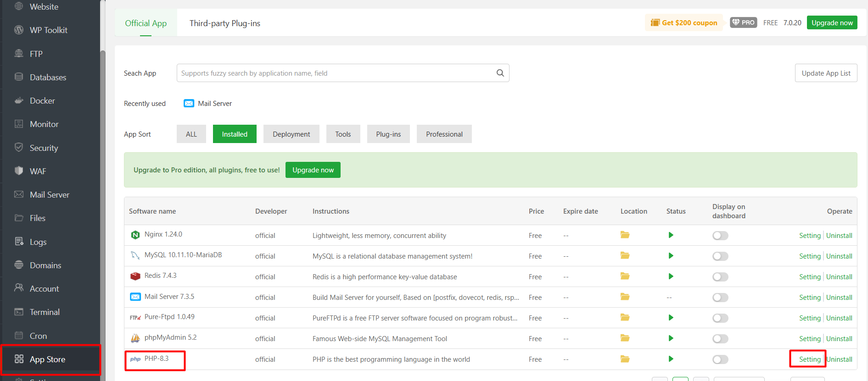This screenshot has height=381, width=868.
Task: Open phpMyAdmin folder location icon
Action: tap(625, 338)
